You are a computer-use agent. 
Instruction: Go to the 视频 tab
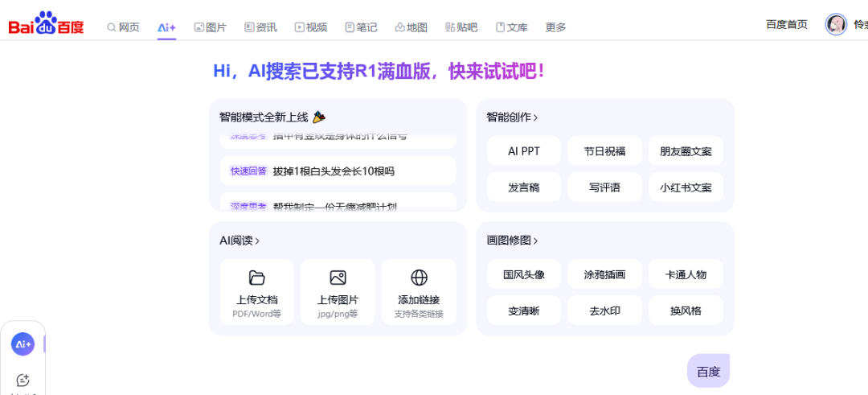(x=310, y=27)
